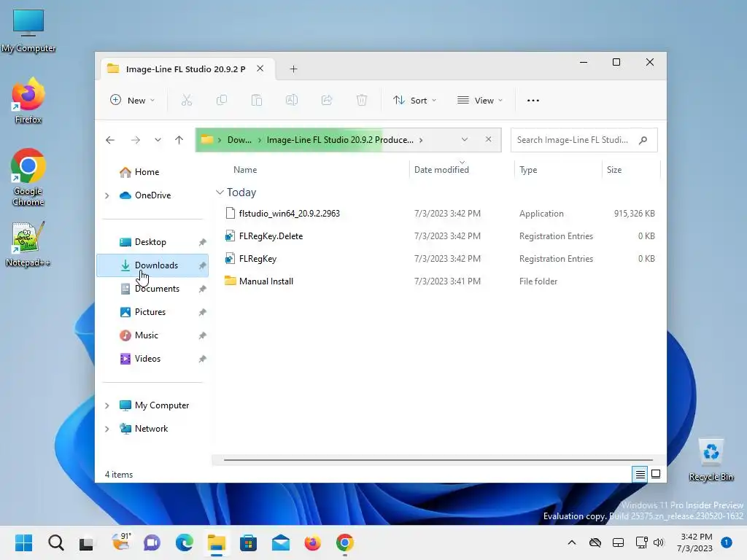This screenshot has width=747, height=560.
Task: Collapse the Today group
Action: [220, 192]
